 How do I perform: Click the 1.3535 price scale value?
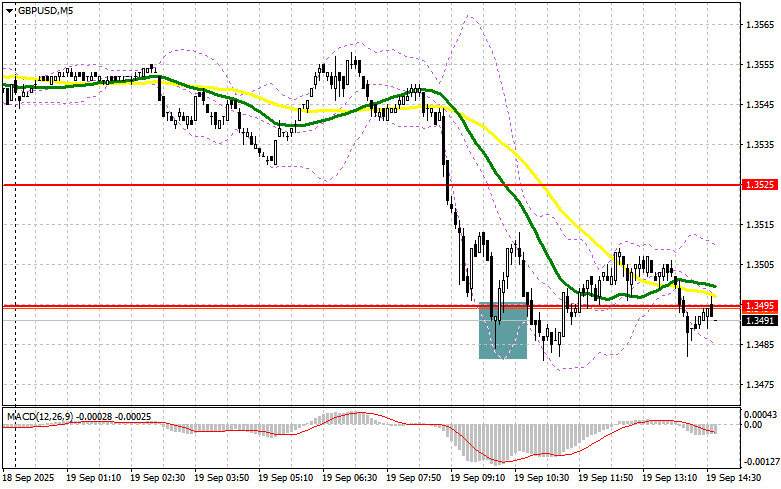(760, 144)
